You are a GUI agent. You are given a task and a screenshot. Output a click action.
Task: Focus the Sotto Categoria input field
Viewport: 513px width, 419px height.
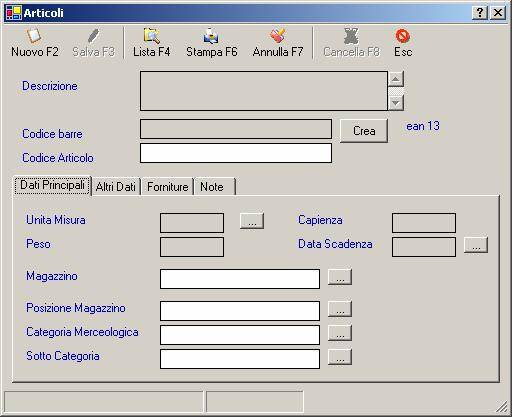(240, 359)
